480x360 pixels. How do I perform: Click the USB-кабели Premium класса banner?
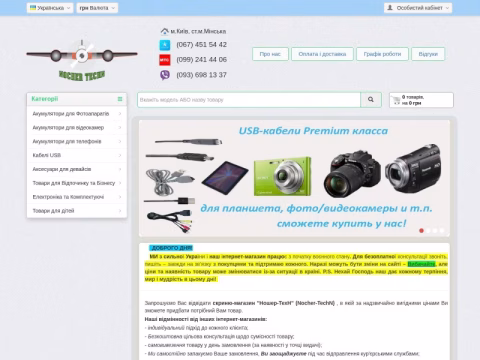click(294, 178)
